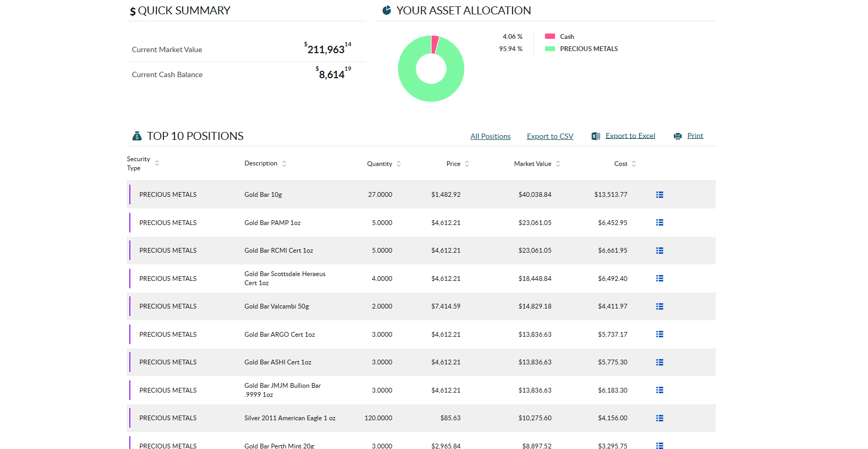Click list icon for Gold Bar JMJM Bullion Bar

(x=659, y=390)
